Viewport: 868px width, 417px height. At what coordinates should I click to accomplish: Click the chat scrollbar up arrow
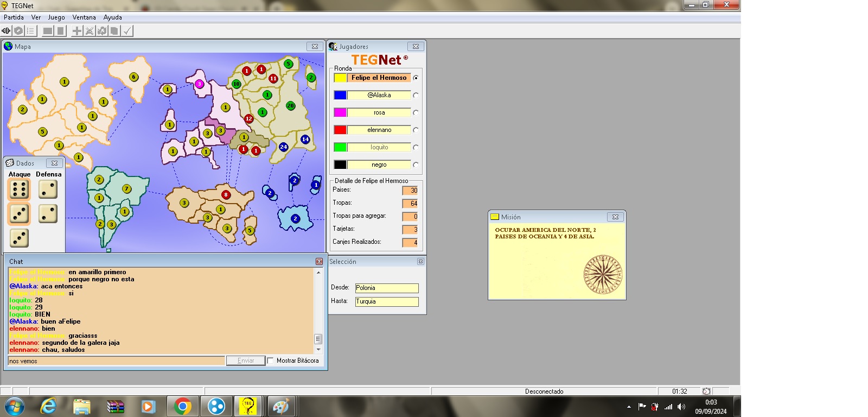[x=318, y=272]
